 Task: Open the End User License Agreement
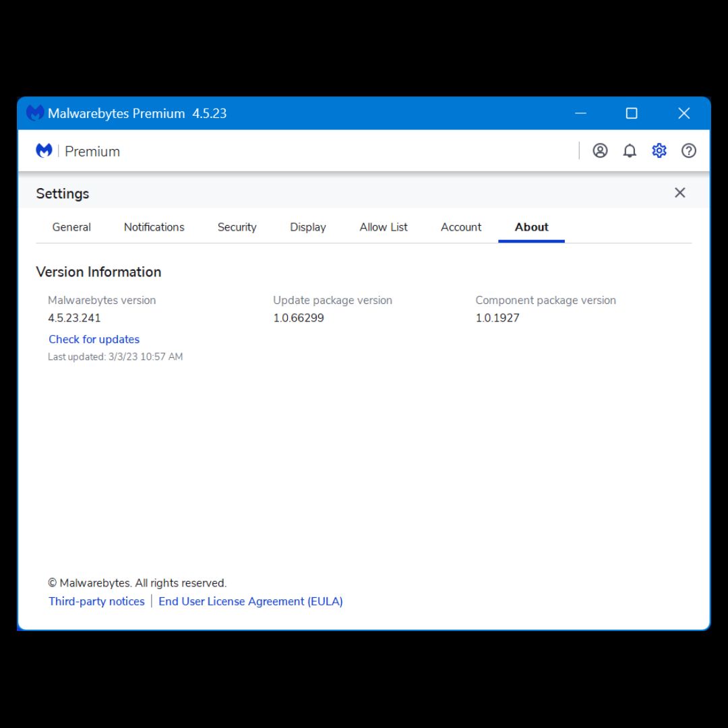(x=250, y=601)
